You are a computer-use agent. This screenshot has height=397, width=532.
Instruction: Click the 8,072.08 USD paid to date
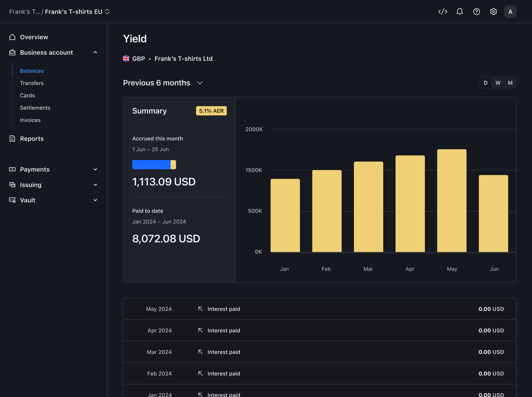coord(166,239)
